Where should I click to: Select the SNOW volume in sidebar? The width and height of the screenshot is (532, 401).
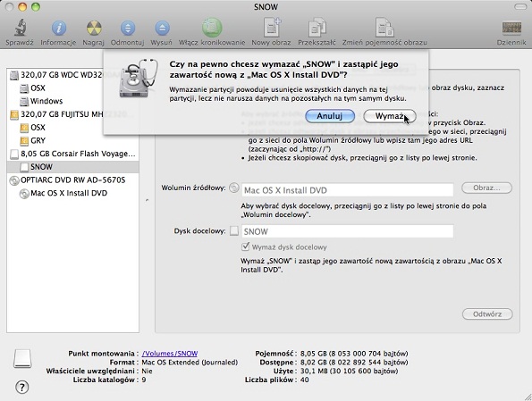pyautogui.click(x=72, y=167)
